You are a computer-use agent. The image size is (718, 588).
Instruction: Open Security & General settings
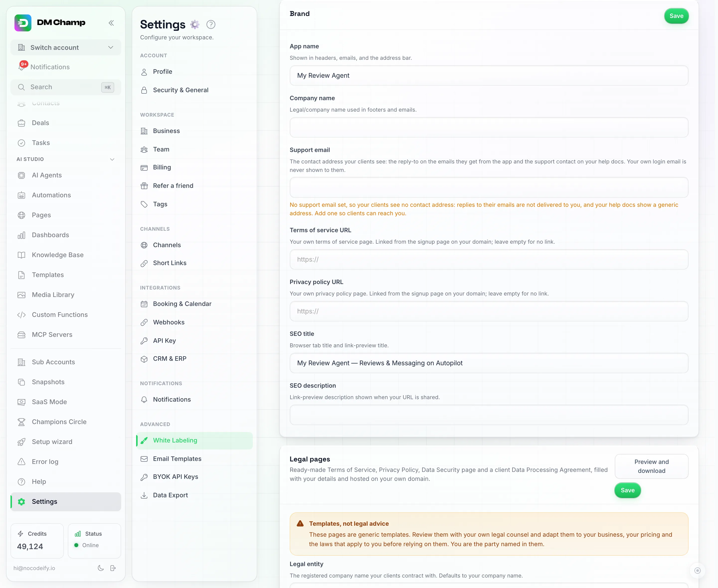[x=194, y=90]
